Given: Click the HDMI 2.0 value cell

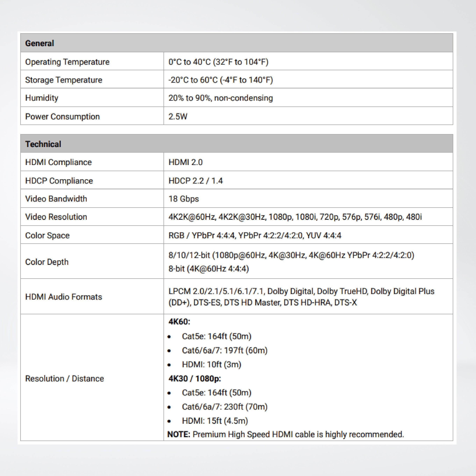Looking at the screenshot, I should click(185, 162).
